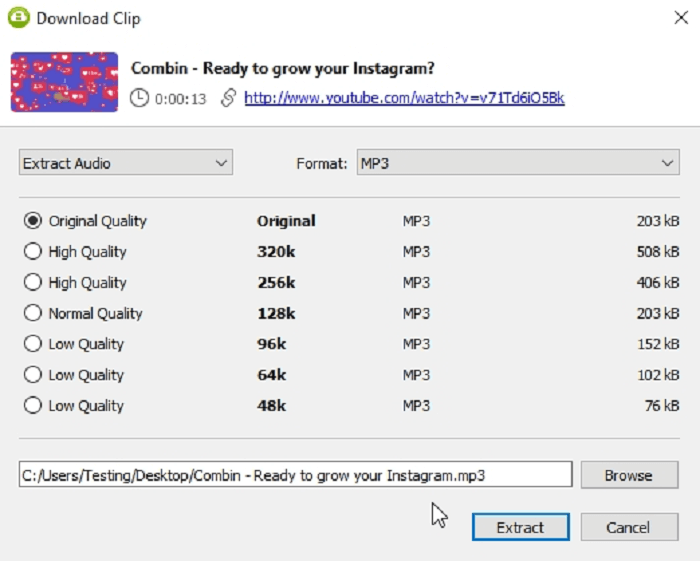Expand the Extract Audio dropdown
The width and height of the screenshot is (700, 561).
pos(126,163)
